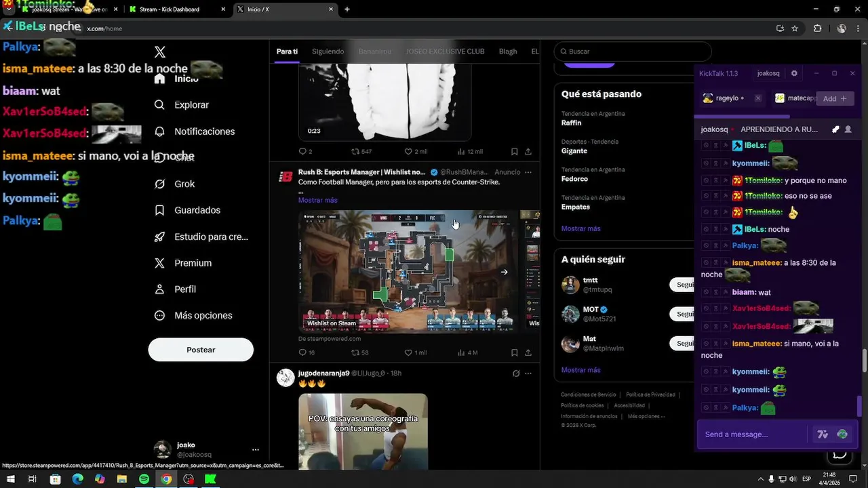Viewport: 868px width, 488px height.
Task: Click the X logo in the sidebar
Action: [x=160, y=52]
